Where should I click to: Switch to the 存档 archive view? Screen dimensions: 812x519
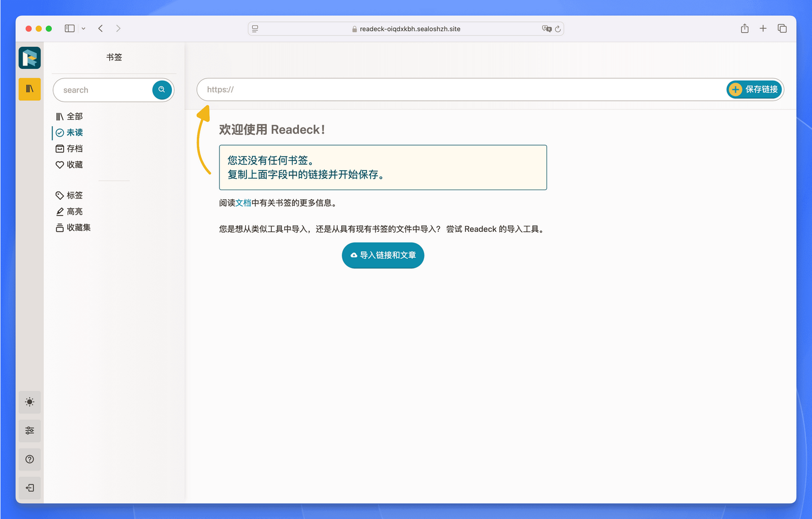click(x=74, y=148)
